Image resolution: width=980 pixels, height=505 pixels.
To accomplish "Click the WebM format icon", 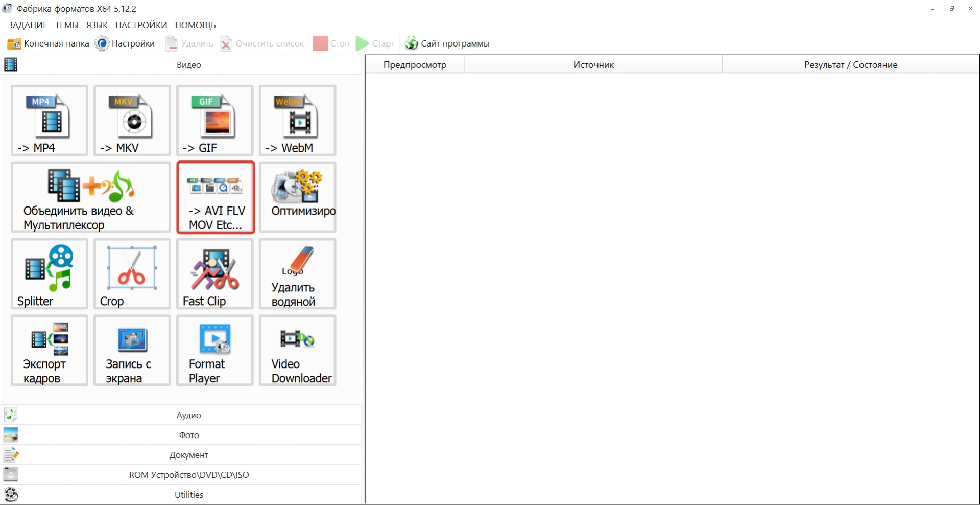I will click(x=297, y=121).
